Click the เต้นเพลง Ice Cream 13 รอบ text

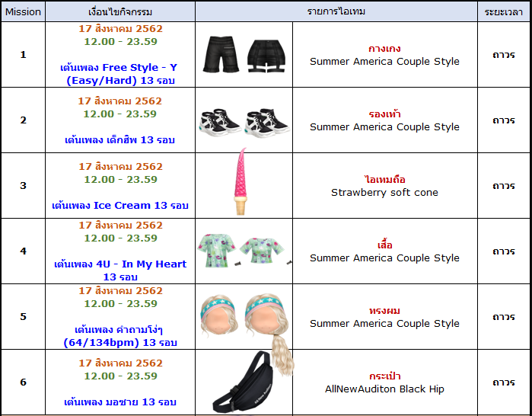(120, 206)
